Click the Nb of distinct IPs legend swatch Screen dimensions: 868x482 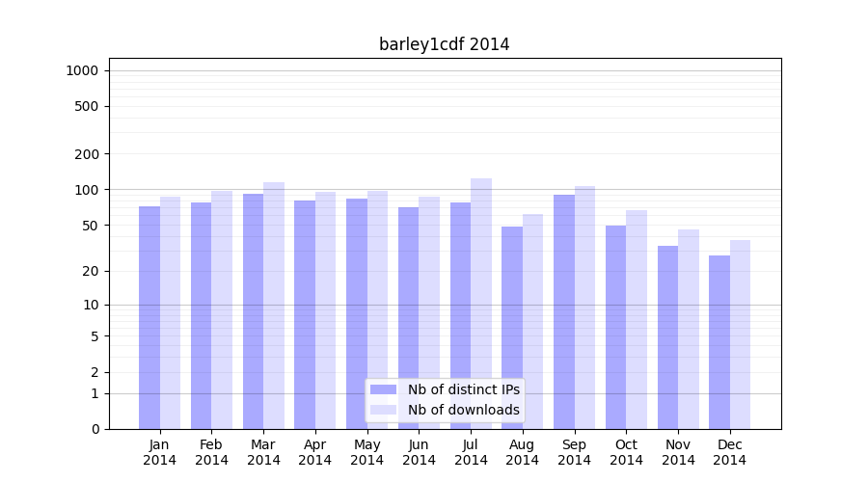383,389
